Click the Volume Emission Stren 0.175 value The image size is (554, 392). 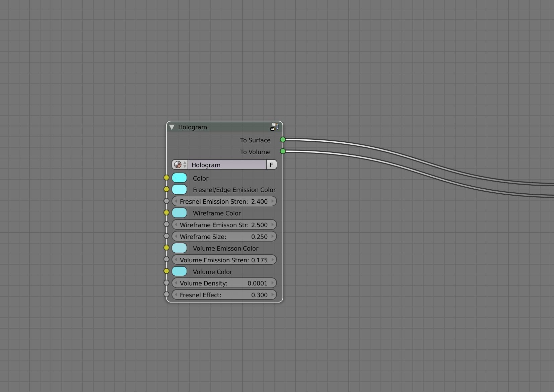[x=259, y=260]
